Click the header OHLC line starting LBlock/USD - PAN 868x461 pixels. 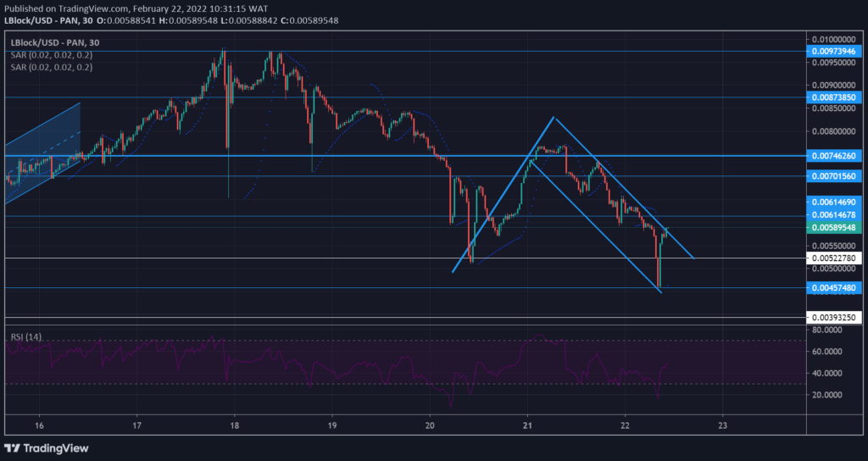click(171, 20)
